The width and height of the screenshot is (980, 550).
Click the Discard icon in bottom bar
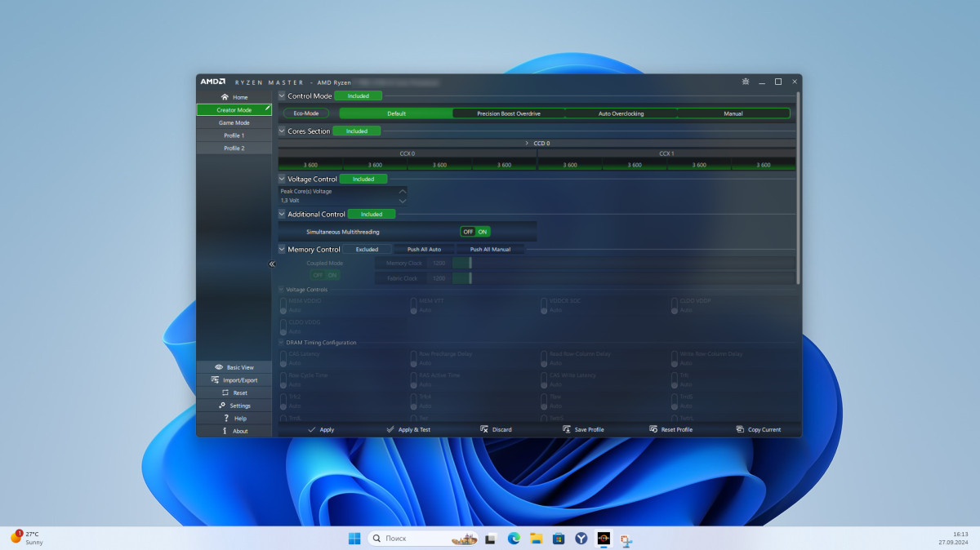484,429
